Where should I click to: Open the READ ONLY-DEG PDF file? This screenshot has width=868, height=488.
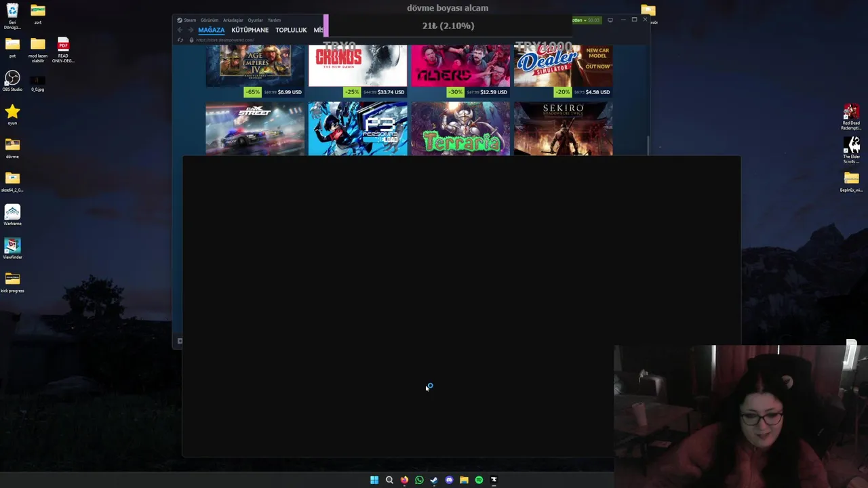[63, 50]
